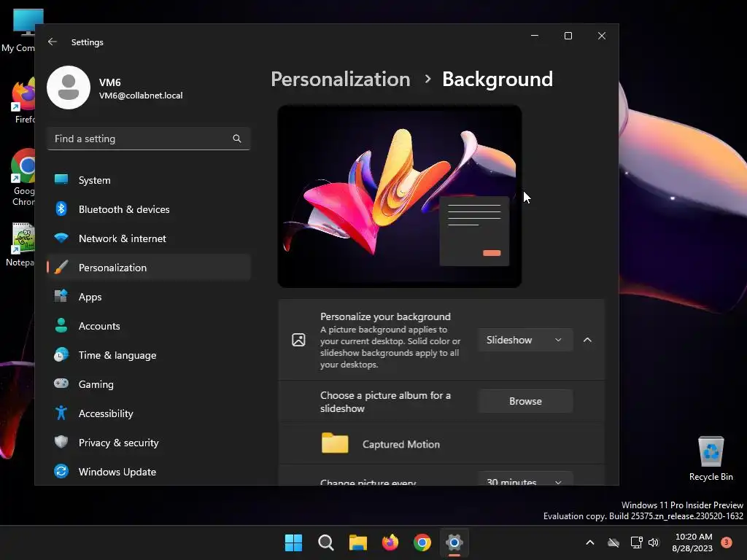Click the Background breadcrumb heading
The height and width of the screenshot is (560, 747).
(498, 79)
